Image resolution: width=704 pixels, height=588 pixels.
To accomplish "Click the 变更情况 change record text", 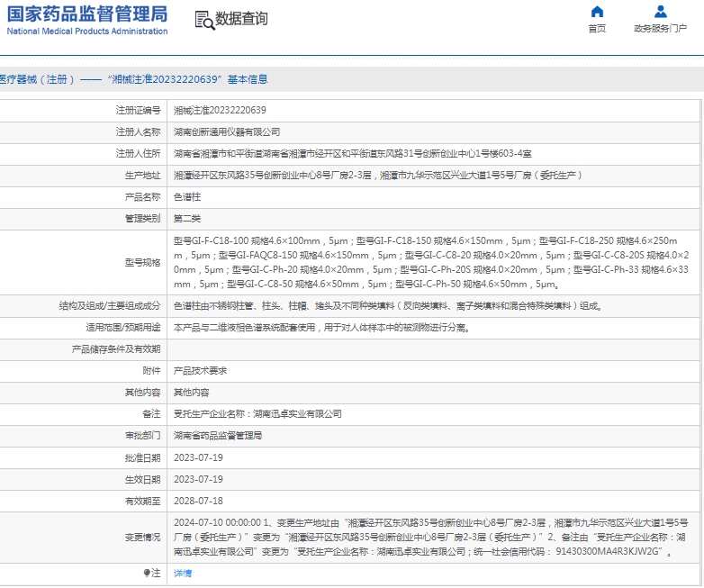I will [x=431, y=538].
